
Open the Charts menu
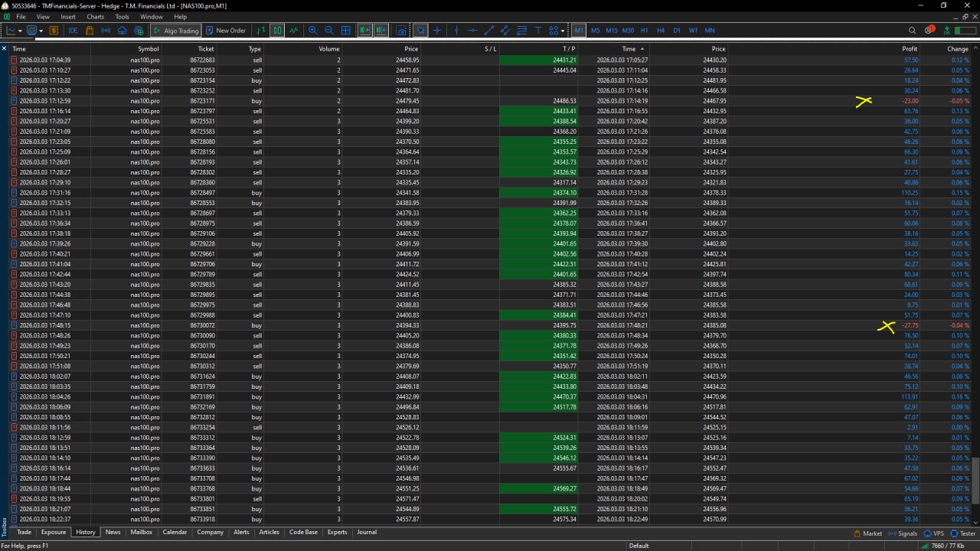pos(96,16)
